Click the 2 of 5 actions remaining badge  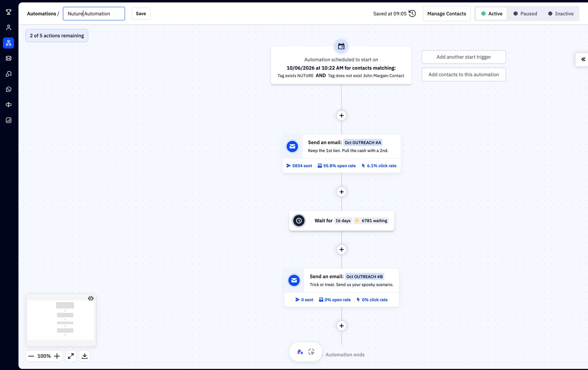tap(57, 36)
